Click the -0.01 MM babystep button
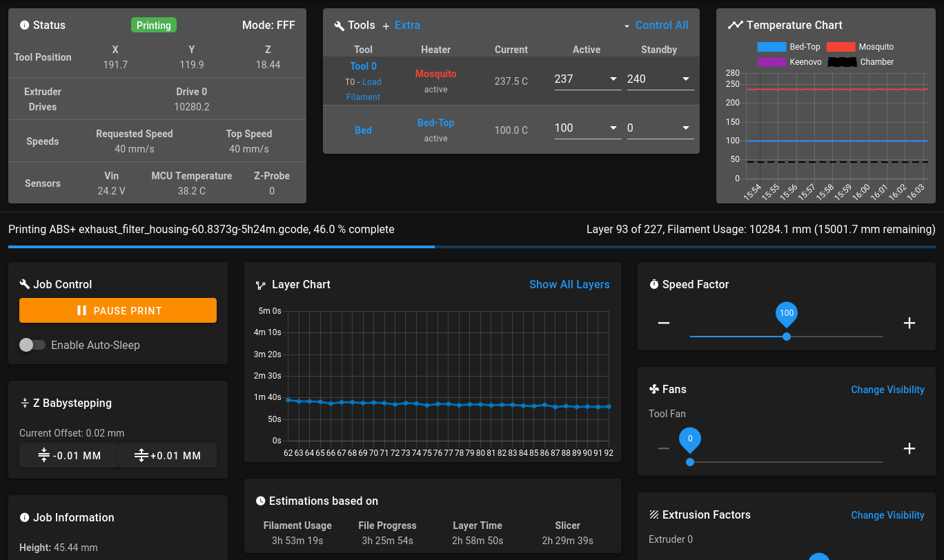 click(x=68, y=455)
